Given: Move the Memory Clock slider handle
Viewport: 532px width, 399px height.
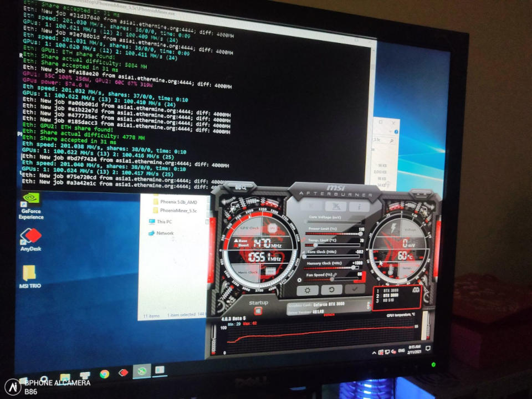Looking at the screenshot, I should click(354, 268).
